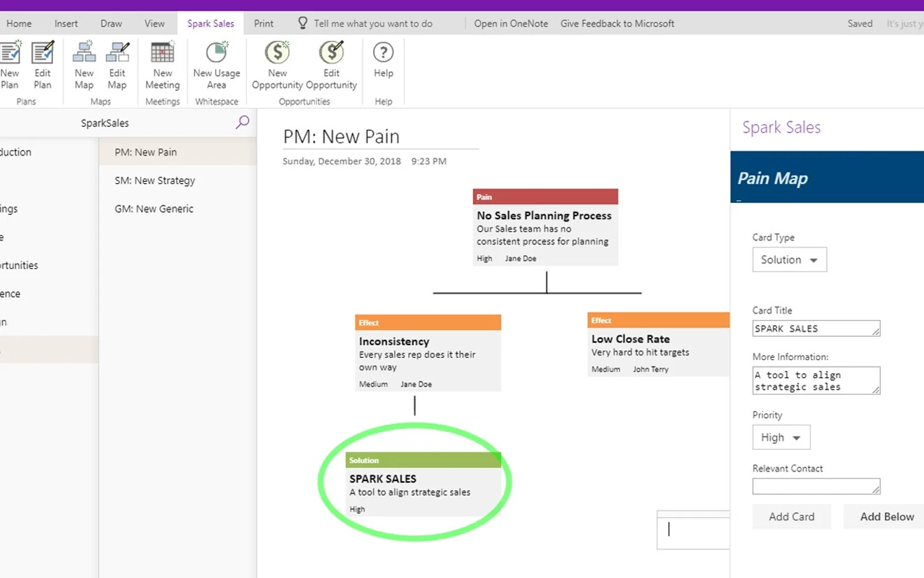Select the Inconsistency effect card
This screenshot has height=578, width=924.
click(428, 353)
